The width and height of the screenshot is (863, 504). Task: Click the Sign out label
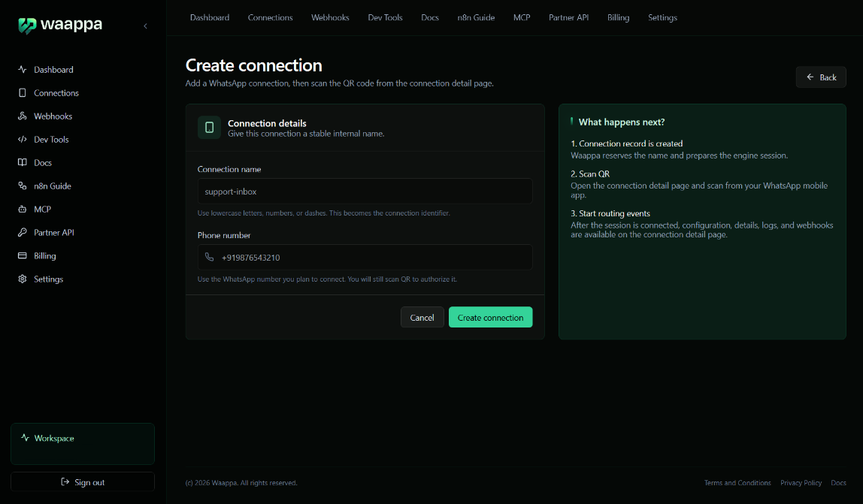point(89,482)
